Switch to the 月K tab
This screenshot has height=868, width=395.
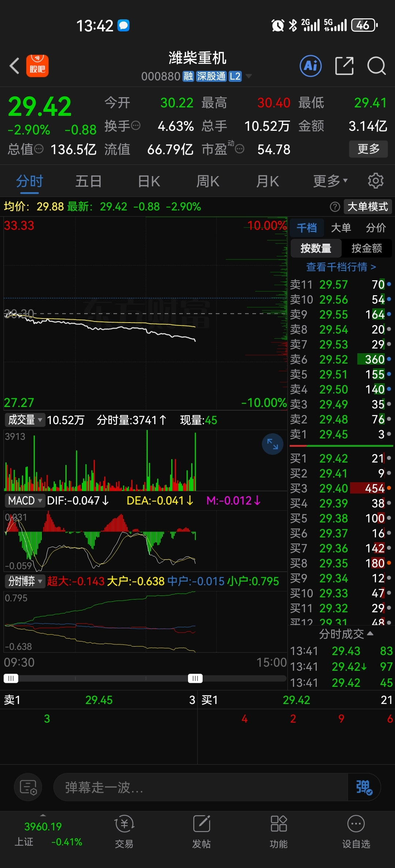[x=267, y=181]
